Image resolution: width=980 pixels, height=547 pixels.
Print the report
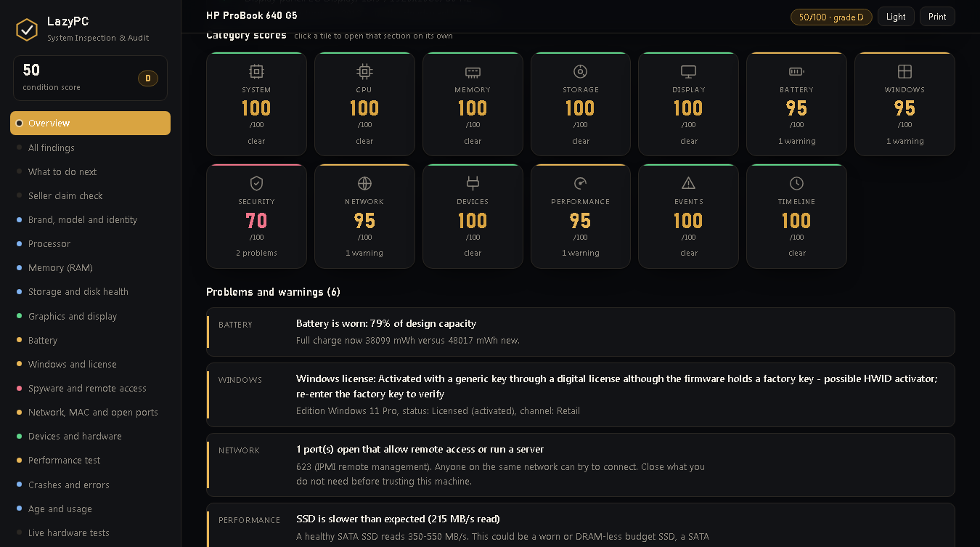pos(937,17)
